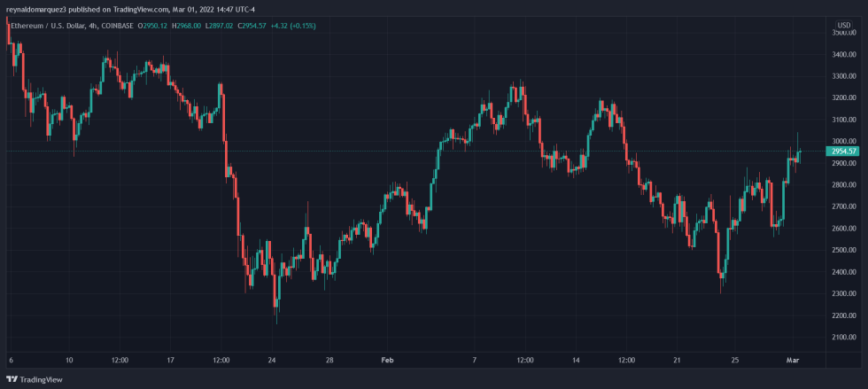Click the COINBASE exchange label
The image size is (868, 389).
(118, 26)
